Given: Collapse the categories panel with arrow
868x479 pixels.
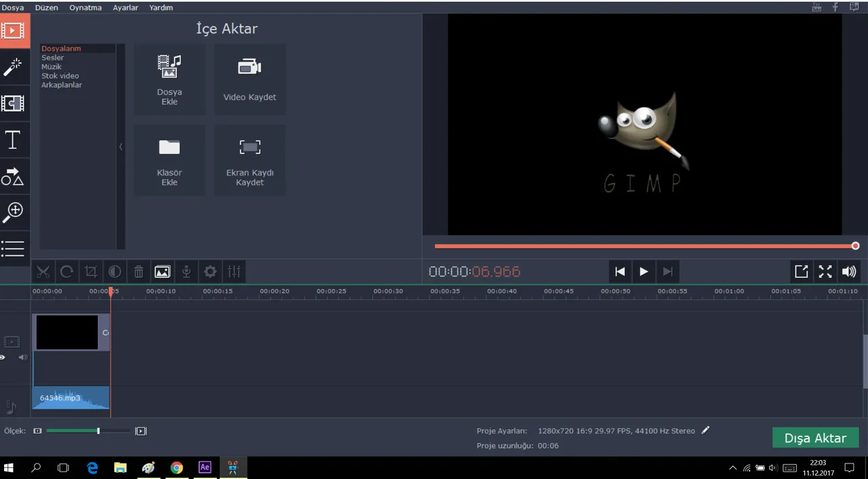Looking at the screenshot, I should [x=121, y=146].
